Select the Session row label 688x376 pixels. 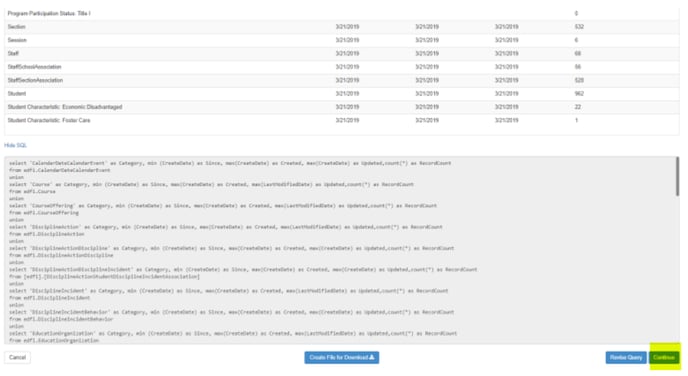coord(17,40)
